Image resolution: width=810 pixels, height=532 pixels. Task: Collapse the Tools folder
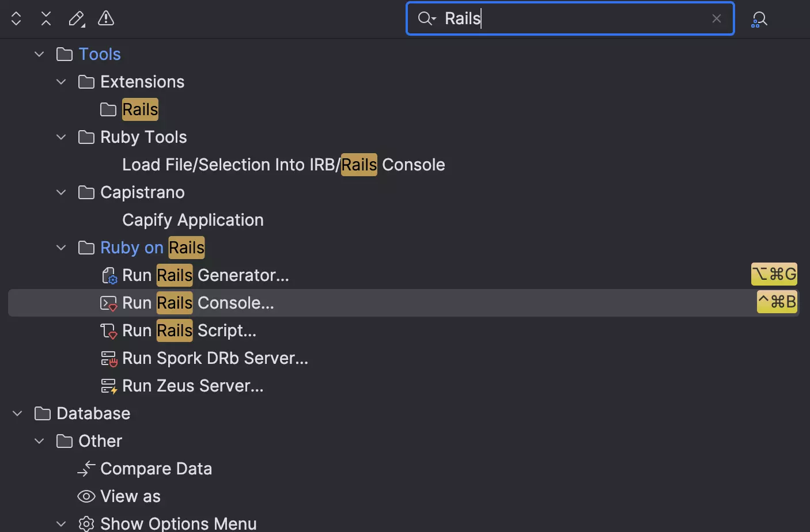click(x=39, y=54)
